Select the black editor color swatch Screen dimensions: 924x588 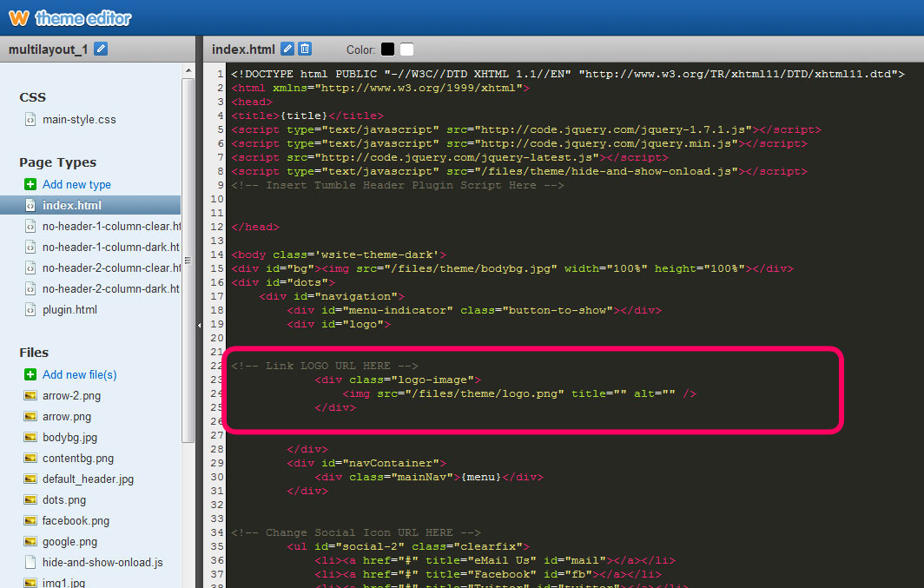(x=387, y=50)
